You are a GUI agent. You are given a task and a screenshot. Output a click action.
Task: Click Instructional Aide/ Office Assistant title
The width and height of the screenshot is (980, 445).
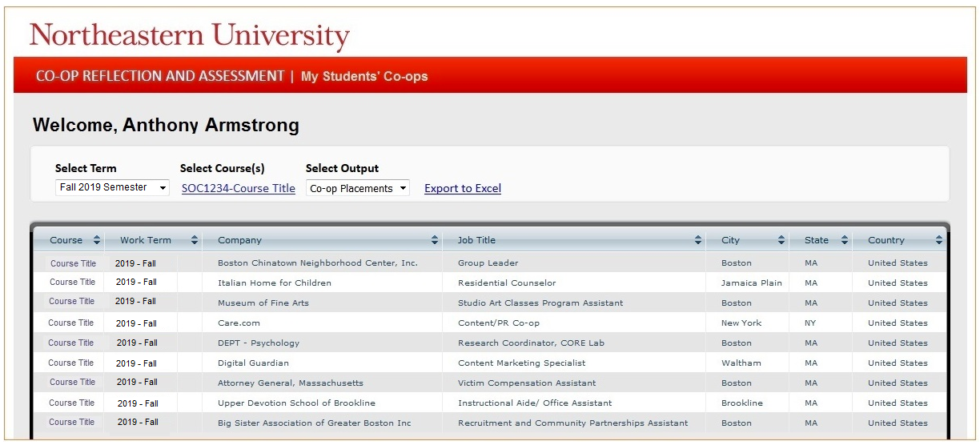535,403
